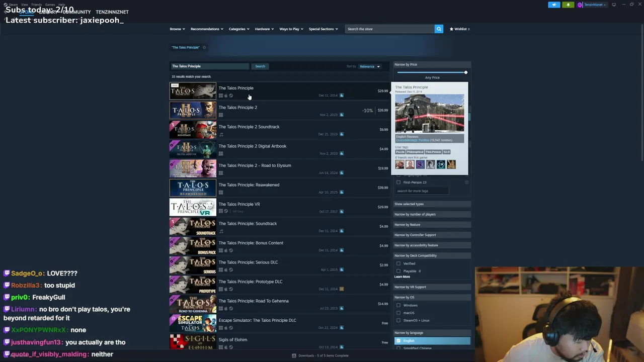Click Sigils of Elohim capsule image
Viewport: 644px width, 362px height.
coord(193,342)
